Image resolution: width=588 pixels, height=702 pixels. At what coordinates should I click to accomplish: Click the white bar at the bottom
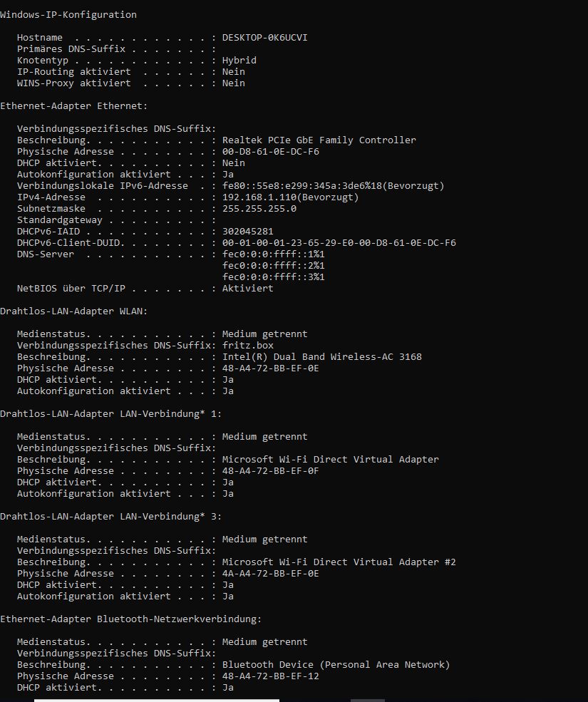pos(157,700)
